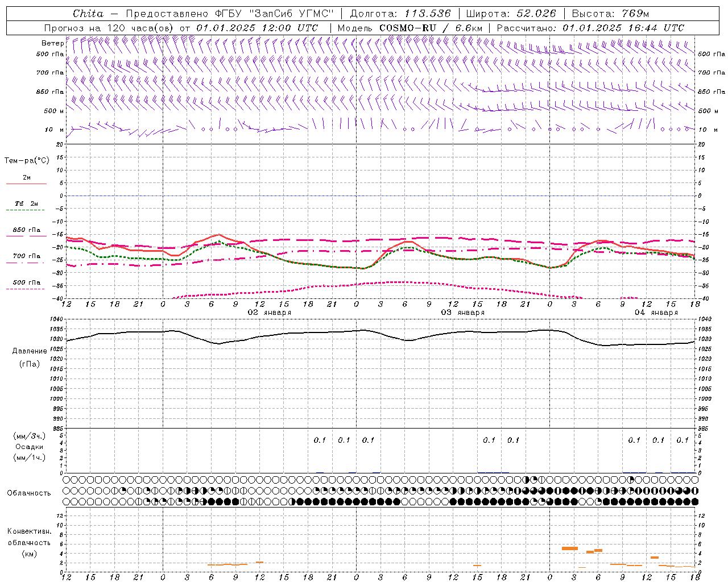728x582 pixels.
Task: Select the right-side 700 гПа wind level label
Action: (712, 73)
